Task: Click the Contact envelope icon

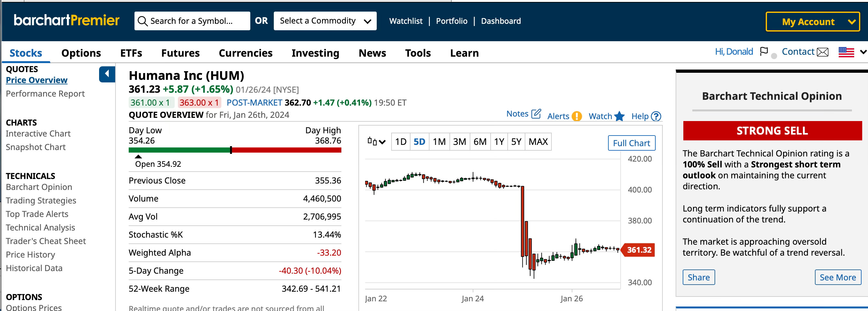Action: click(823, 52)
